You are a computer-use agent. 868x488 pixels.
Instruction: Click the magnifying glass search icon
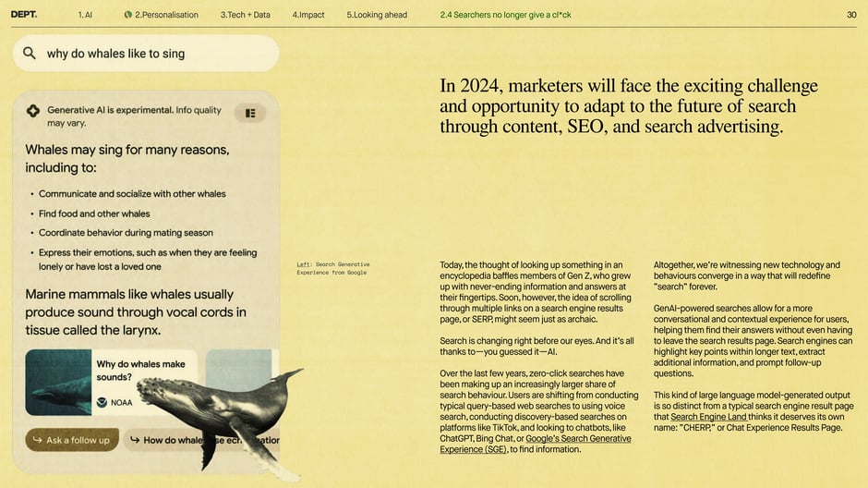pos(30,54)
